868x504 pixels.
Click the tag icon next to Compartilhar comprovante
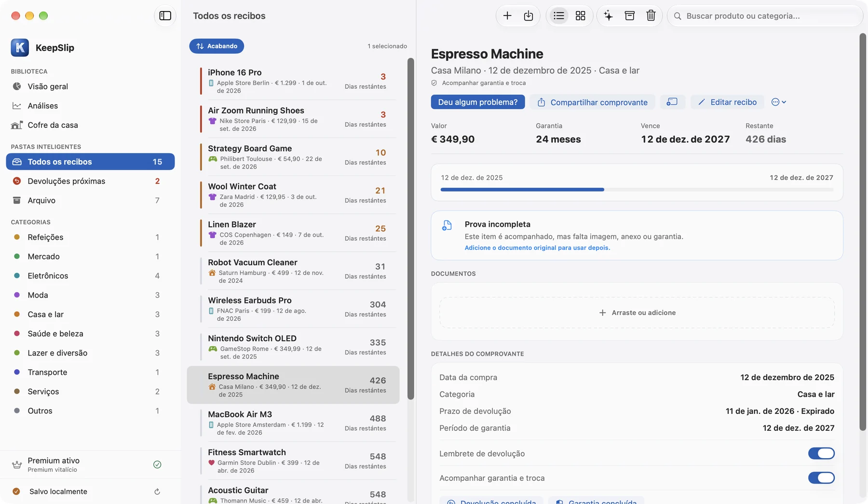tap(672, 102)
